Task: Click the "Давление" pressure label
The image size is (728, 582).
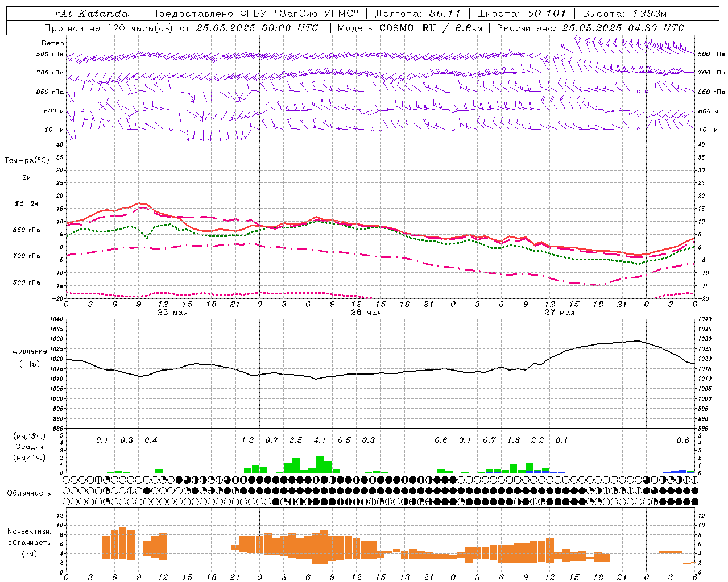Action: (30, 351)
